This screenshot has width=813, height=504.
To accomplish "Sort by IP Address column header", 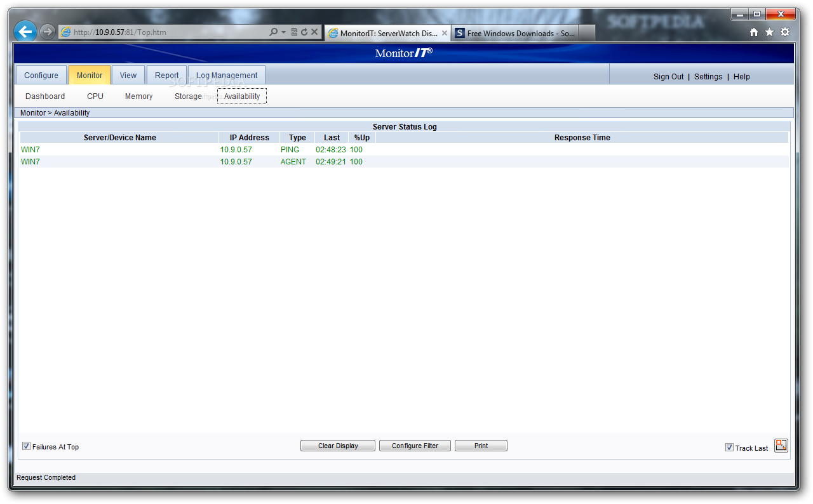I will point(250,137).
